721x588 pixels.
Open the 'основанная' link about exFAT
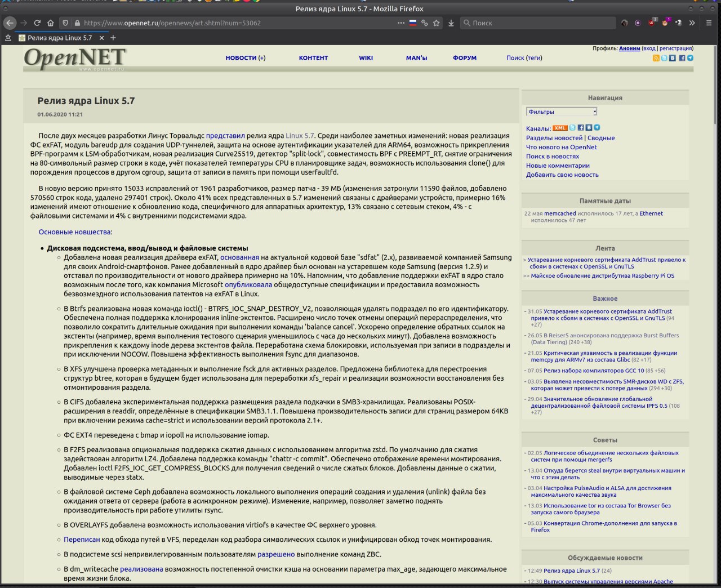point(239,257)
